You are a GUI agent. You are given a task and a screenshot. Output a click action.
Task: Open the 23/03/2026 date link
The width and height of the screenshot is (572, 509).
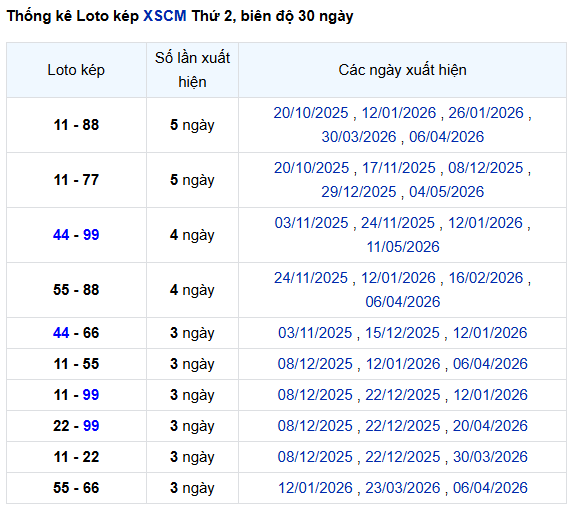click(403, 488)
